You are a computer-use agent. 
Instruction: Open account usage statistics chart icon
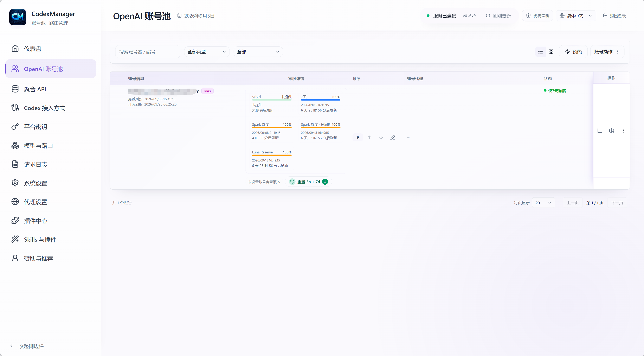tap(599, 131)
